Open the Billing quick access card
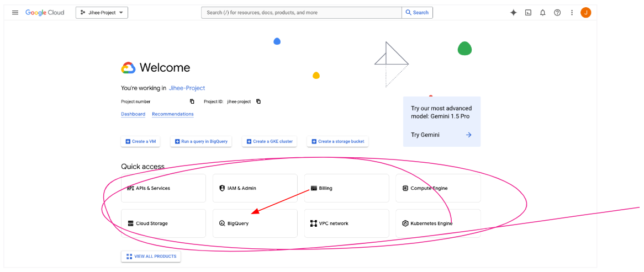644x272 pixels. click(347, 188)
